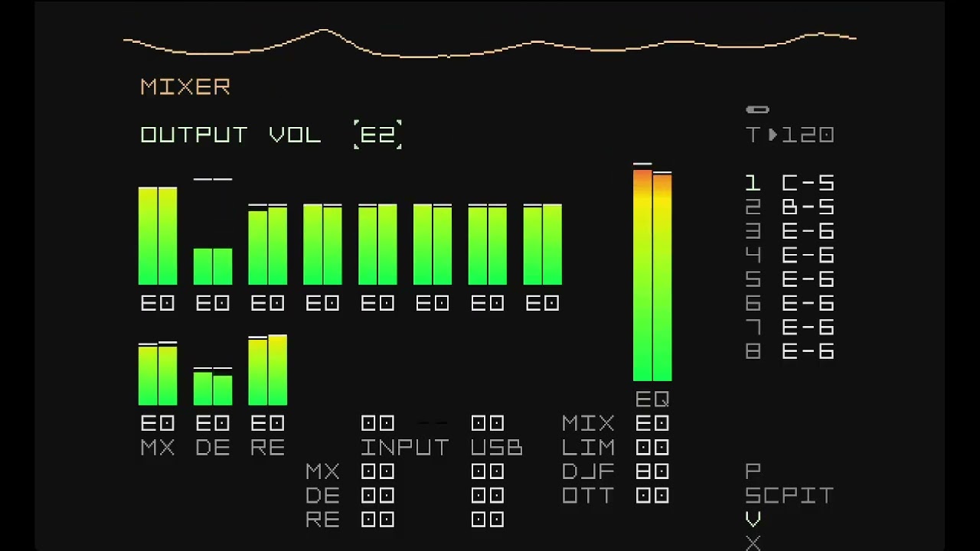Click the RE reverb level meter
This screenshot has width=980, height=551.
point(268,370)
